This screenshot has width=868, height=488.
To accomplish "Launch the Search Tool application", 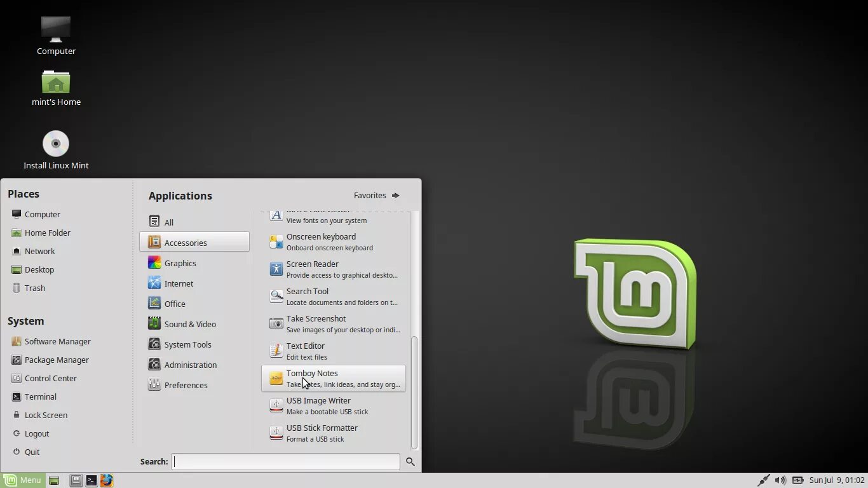I will (334, 296).
